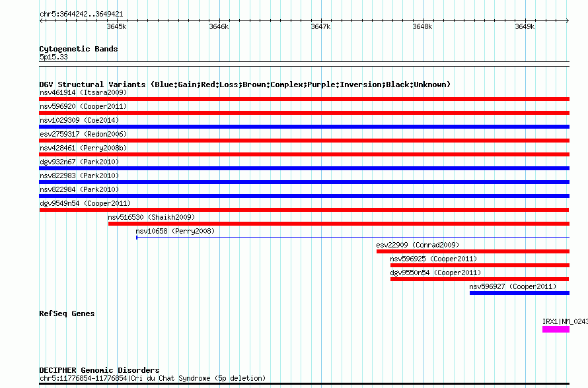This screenshot has height=388, width=588.
Task: Click the nsv461914 (Itsara2009) red loss bar
Action: (304, 99)
